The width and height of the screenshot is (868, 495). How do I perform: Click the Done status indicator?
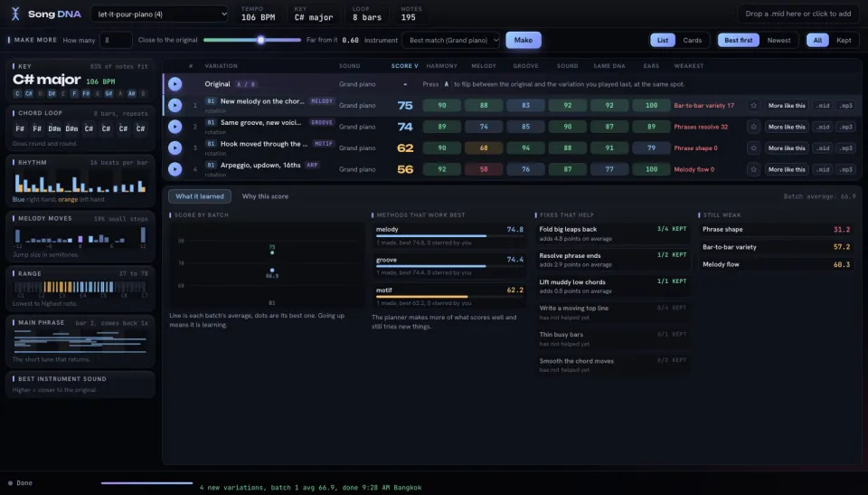20,483
